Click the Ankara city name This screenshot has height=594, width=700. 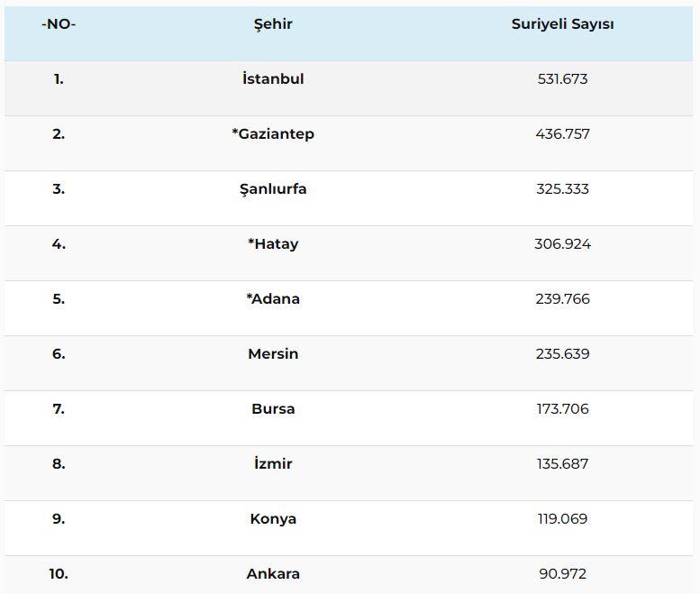[273, 574]
